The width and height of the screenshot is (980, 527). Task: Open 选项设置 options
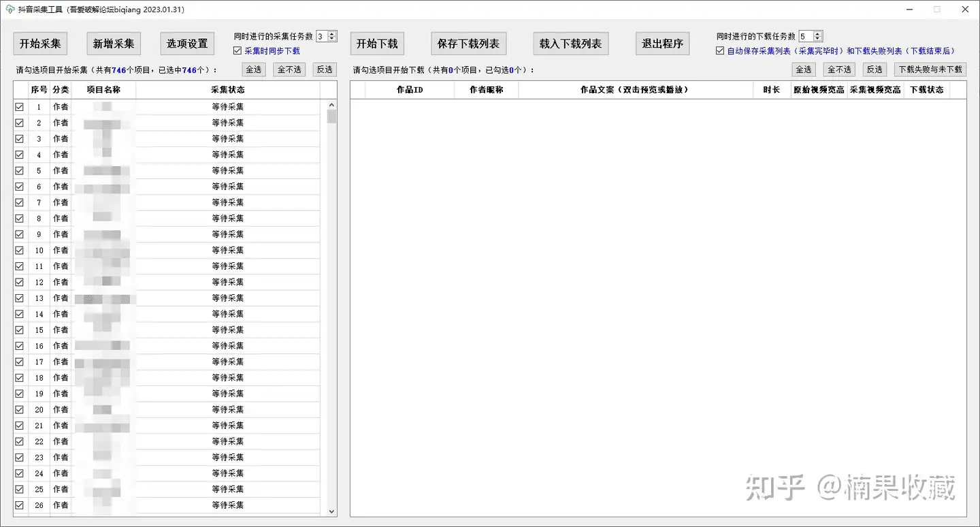tap(187, 44)
